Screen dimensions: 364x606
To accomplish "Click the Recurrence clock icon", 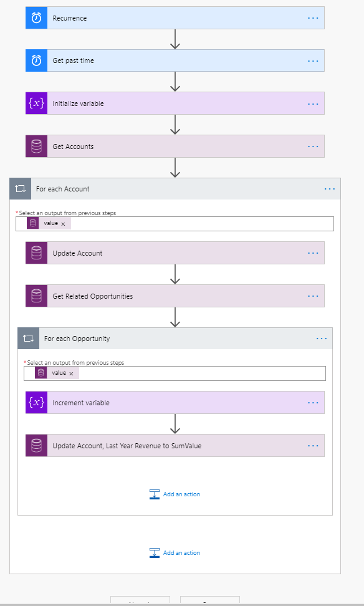I will [36, 18].
